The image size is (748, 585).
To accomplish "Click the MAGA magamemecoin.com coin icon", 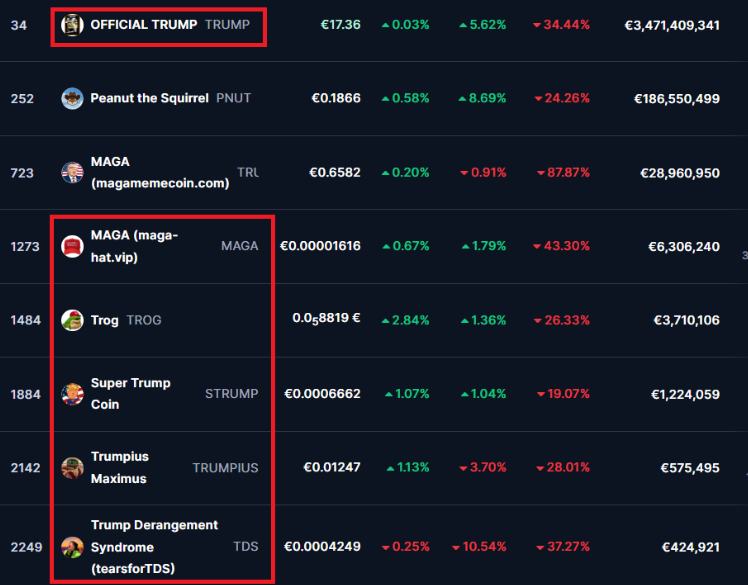I will [72, 173].
